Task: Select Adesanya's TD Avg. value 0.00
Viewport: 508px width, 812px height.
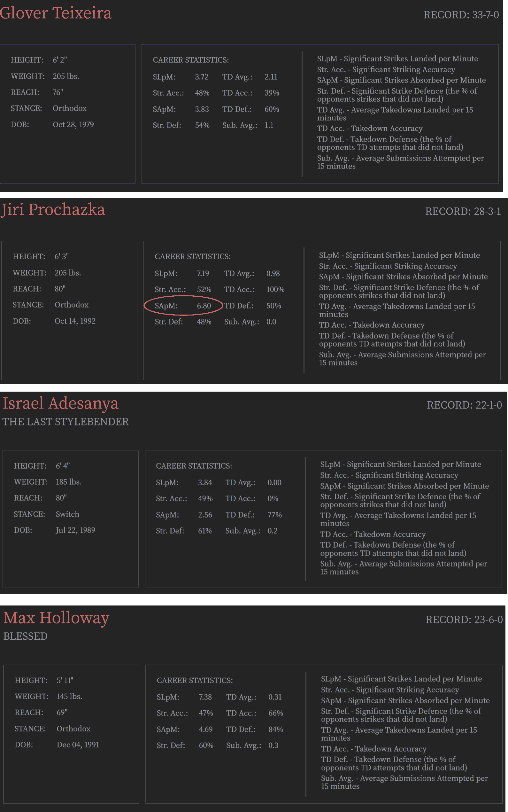Action: pyautogui.click(x=274, y=482)
